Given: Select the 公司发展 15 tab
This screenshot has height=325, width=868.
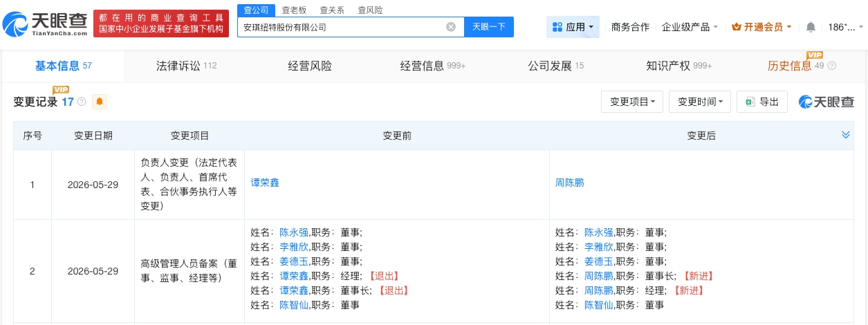Looking at the screenshot, I should coord(555,66).
